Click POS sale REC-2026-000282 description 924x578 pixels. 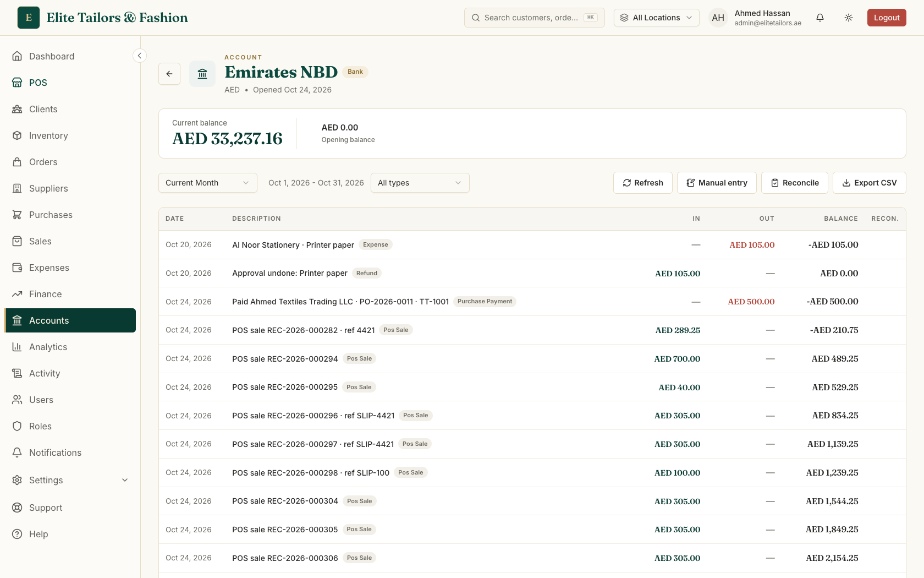coord(303,330)
